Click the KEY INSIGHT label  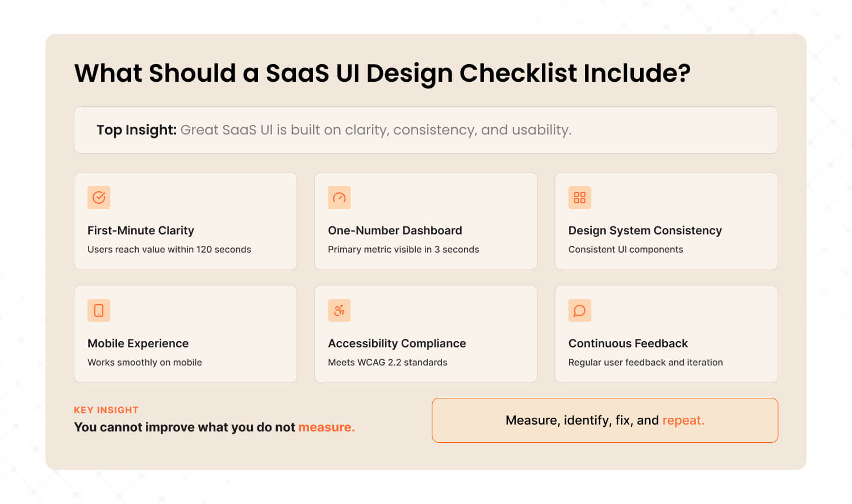(106, 410)
